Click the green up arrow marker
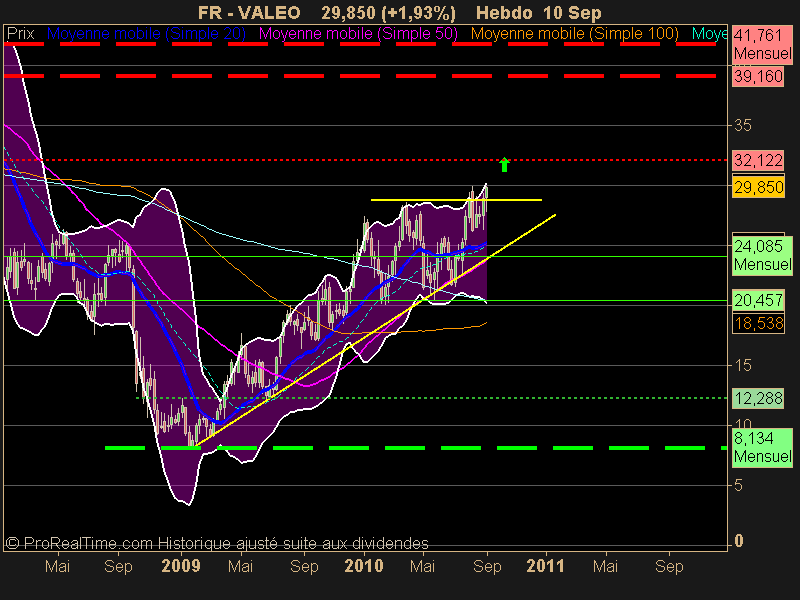The image size is (800, 600). coord(504,164)
